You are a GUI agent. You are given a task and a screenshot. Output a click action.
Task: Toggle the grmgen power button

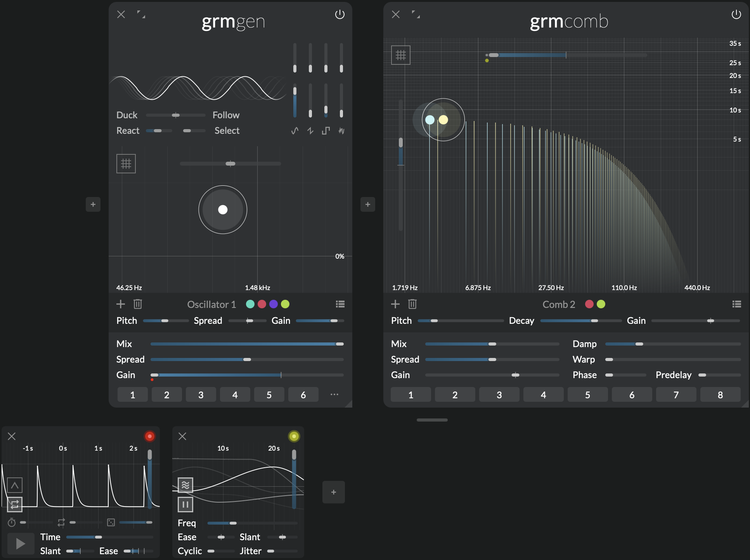click(339, 14)
